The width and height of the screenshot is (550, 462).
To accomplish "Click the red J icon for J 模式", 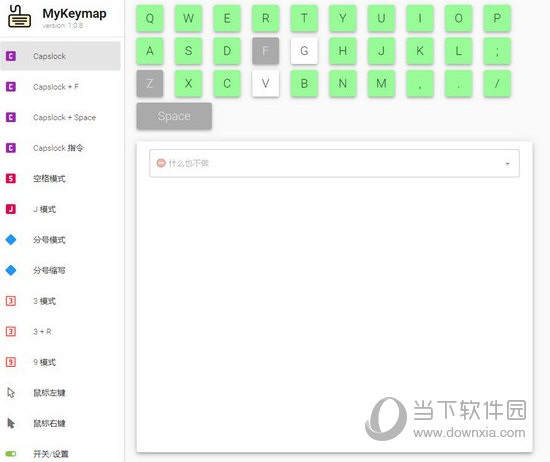I will pos(11,209).
